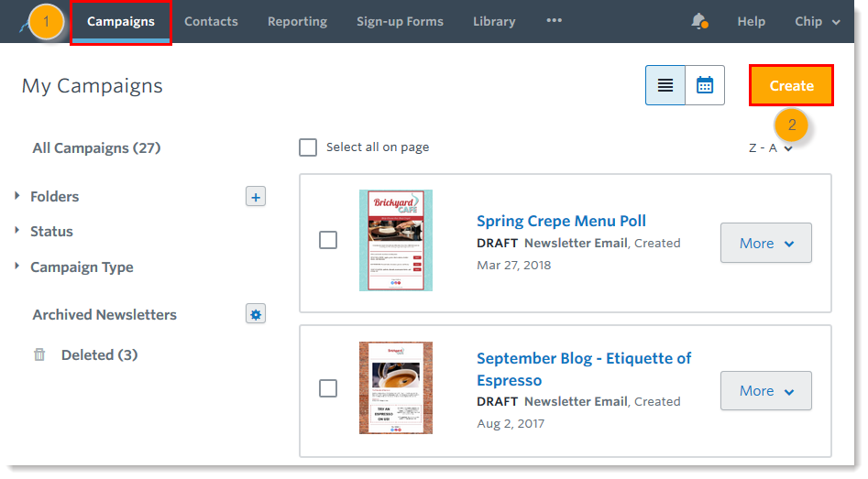The height and width of the screenshot is (479, 868).
Task: Switch to calendar view icon
Action: 705,85
